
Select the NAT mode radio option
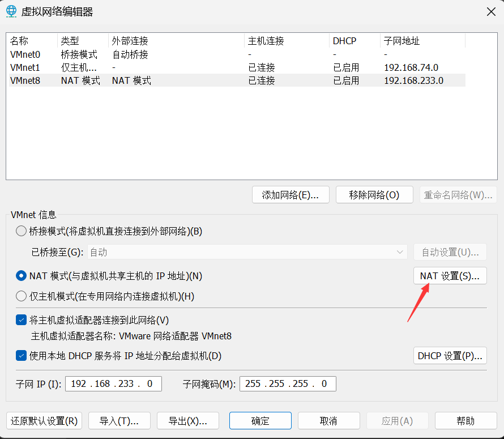(21, 276)
